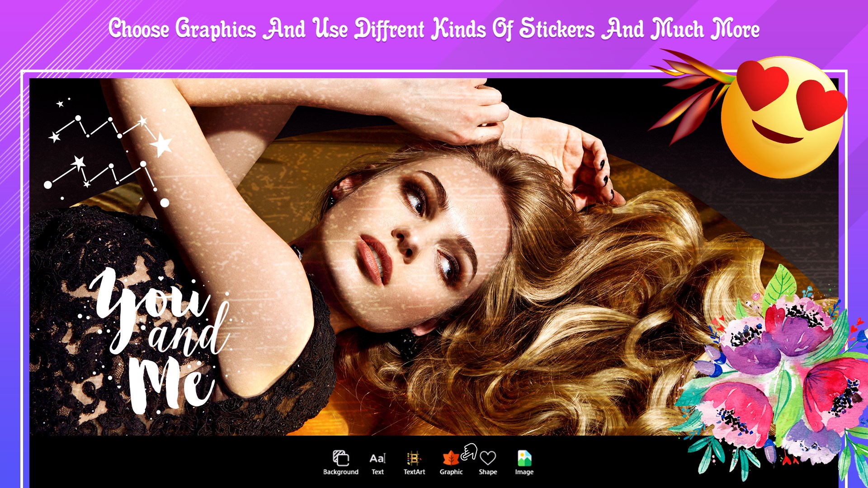Click the 'Graphic' label text

coord(451,472)
